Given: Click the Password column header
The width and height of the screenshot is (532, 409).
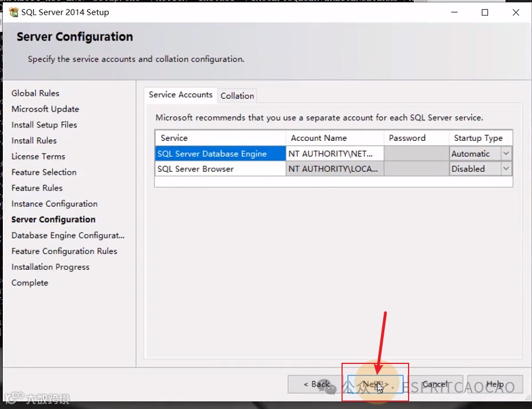Looking at the screenshot, I should [416, 138].
